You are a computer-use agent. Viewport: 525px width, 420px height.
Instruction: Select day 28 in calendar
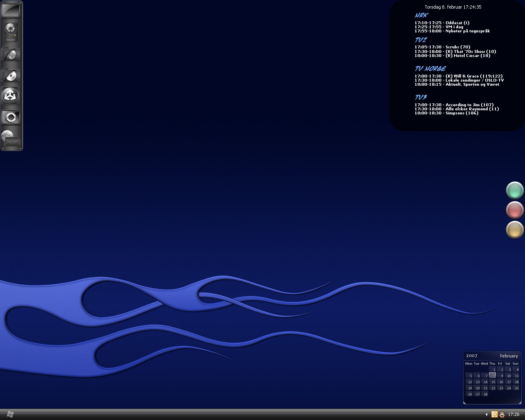485,394
